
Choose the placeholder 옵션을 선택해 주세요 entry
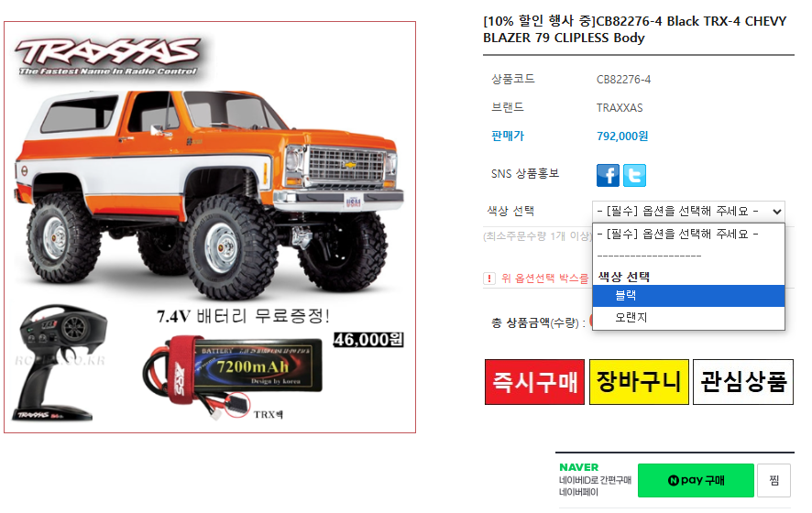coord(688,234)
